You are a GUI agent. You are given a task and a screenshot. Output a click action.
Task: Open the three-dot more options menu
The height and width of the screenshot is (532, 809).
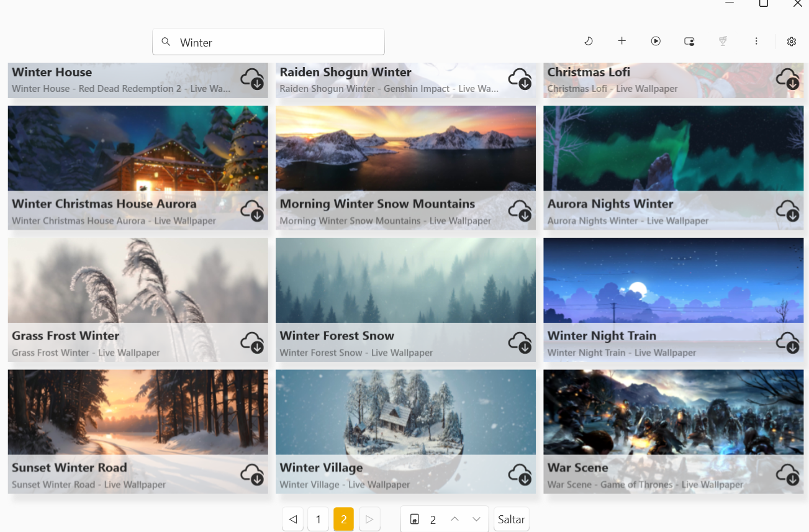pos(756,41)
